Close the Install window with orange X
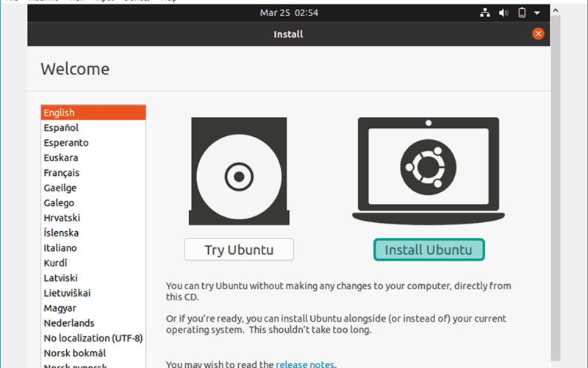 pyautogui.click(x=538, y=34)
